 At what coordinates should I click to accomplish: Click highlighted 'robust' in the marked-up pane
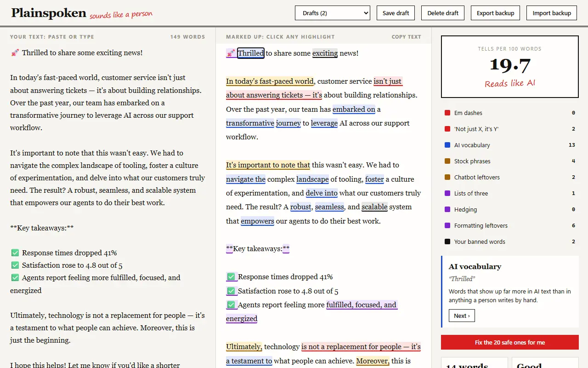(x=300, y=207)
